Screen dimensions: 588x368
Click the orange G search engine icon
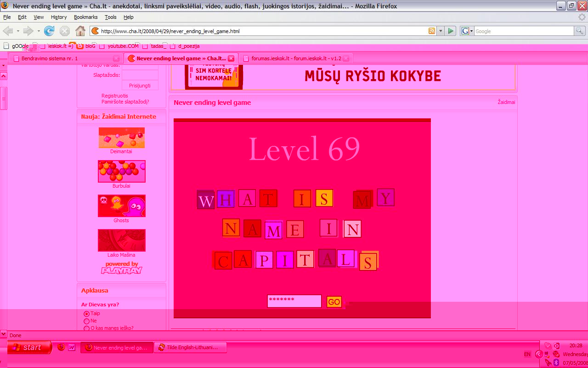pos(465,31)
